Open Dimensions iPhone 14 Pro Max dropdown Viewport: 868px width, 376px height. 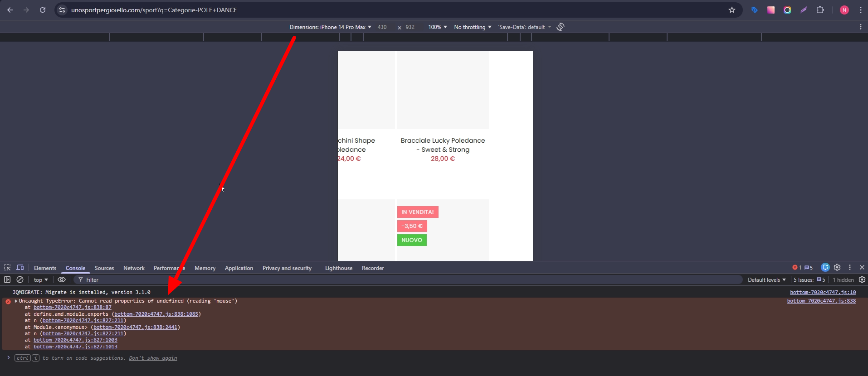point(330,27)
